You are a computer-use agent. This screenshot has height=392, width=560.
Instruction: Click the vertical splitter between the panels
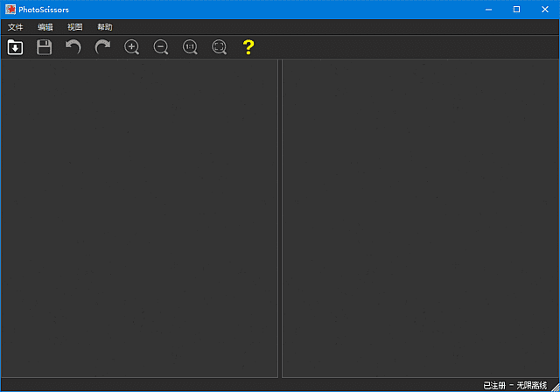pos(280,219)
